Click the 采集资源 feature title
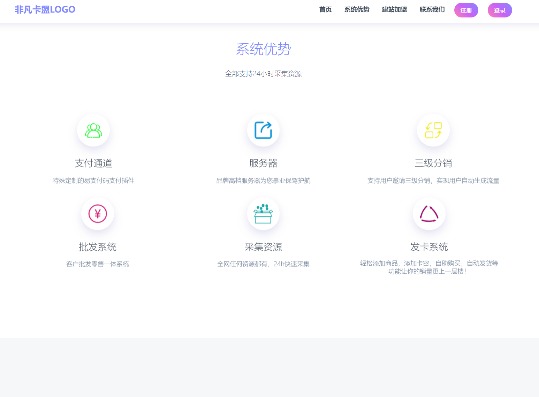The width and height of the screenshot is (539, 397). 263,247
